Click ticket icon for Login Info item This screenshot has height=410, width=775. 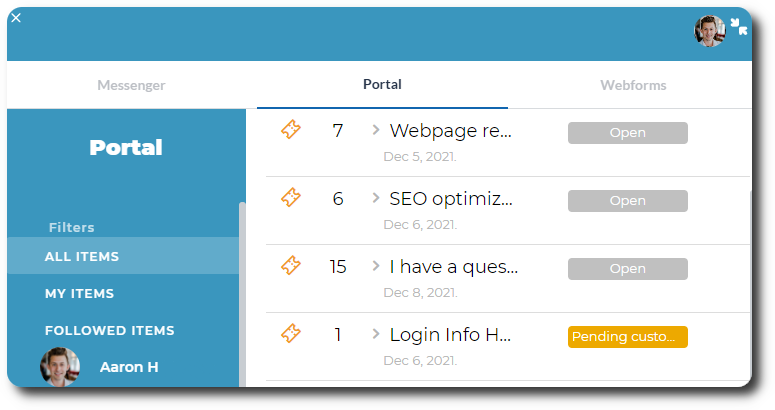[x=291, y=334]
